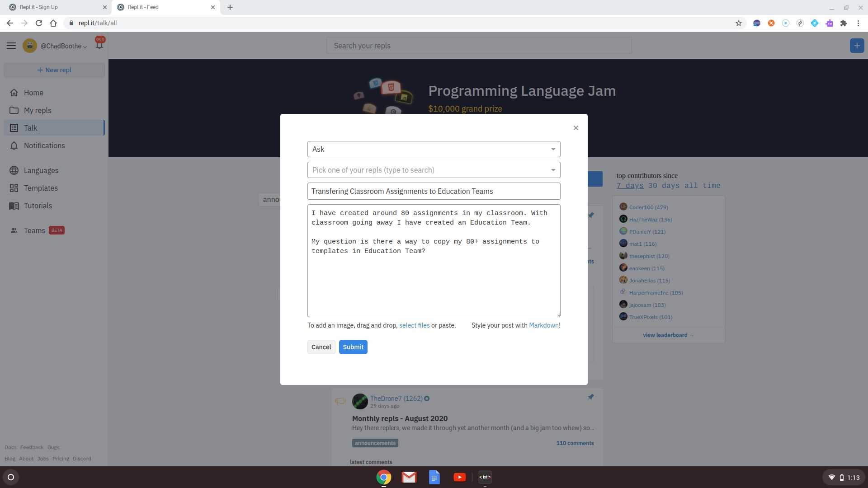Close the Repl.it - Feed tab
868x488 pixels.
(x=213, y=7)
